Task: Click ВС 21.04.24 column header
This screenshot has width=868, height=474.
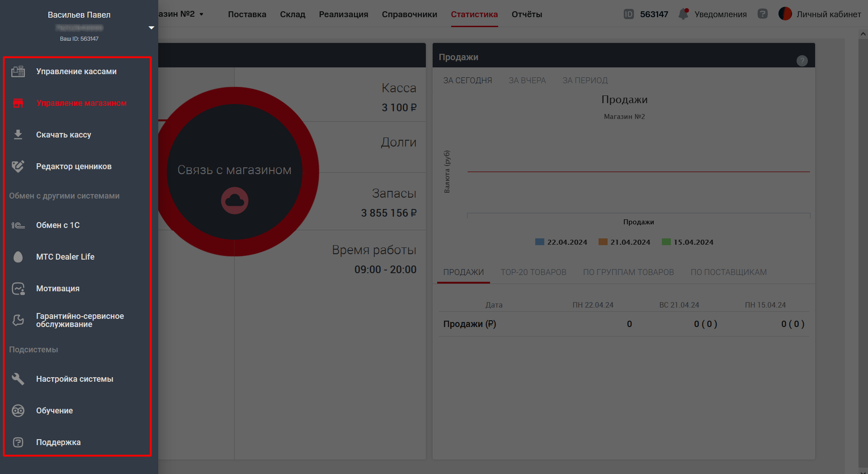Action: pyautogui.click(x=679, y=305)
